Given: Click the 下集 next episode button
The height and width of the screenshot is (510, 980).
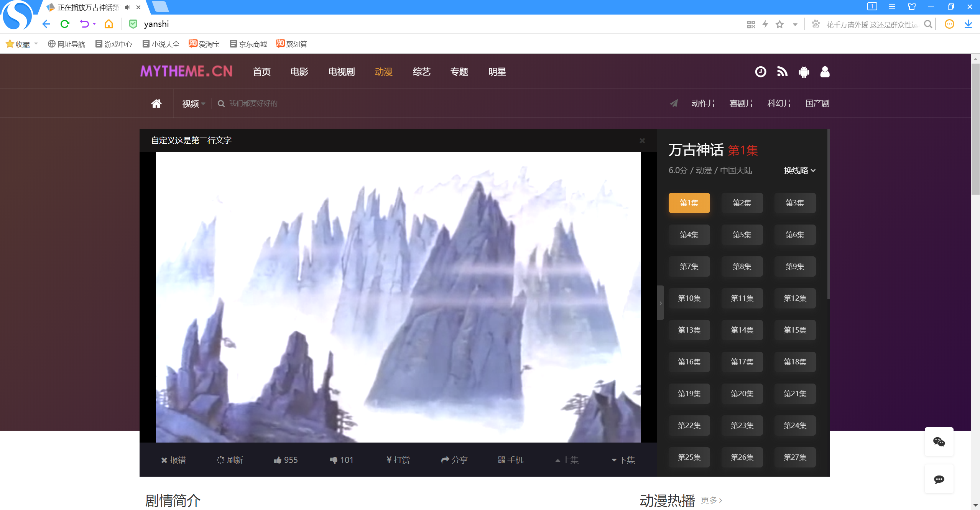Looking at the screenshot, I should pyautogui.click(x=623, y=460).
